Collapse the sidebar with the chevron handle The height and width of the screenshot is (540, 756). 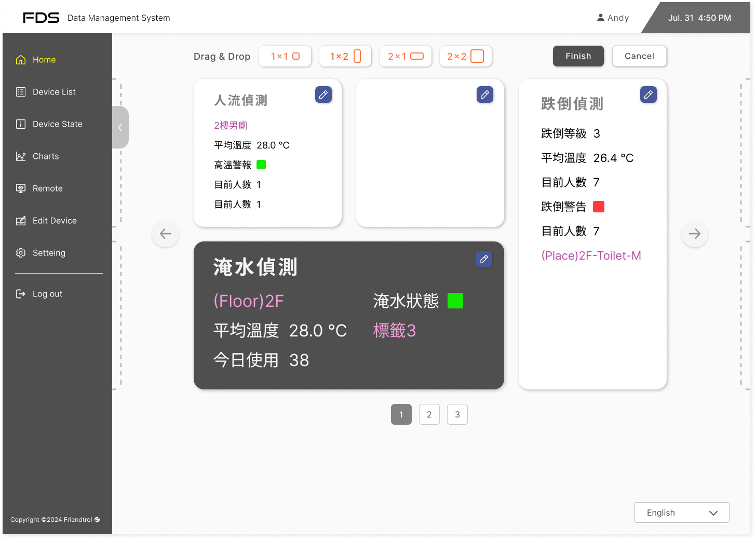tap(120, 127)
